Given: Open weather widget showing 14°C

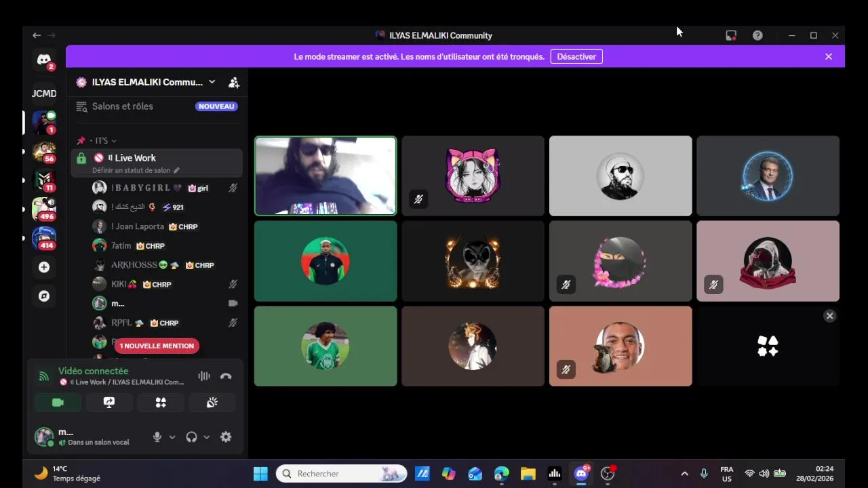Looking at the screenshot, I should (x=67, y=474).
